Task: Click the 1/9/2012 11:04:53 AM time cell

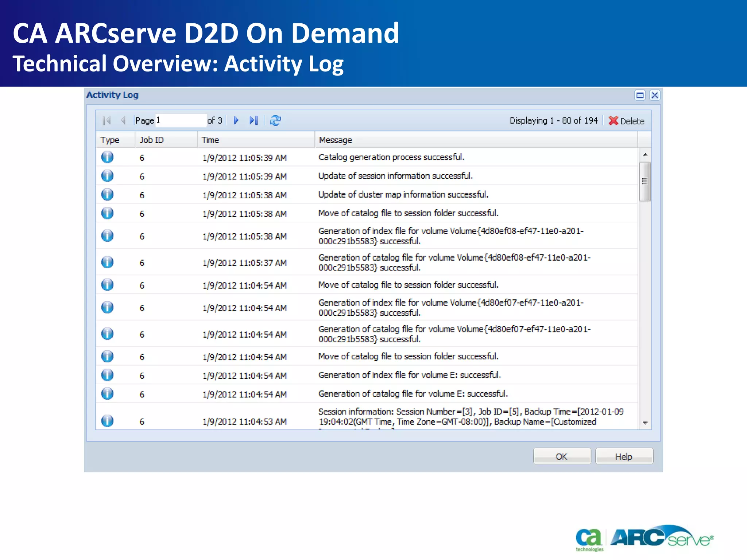Action: pos(245,421)
